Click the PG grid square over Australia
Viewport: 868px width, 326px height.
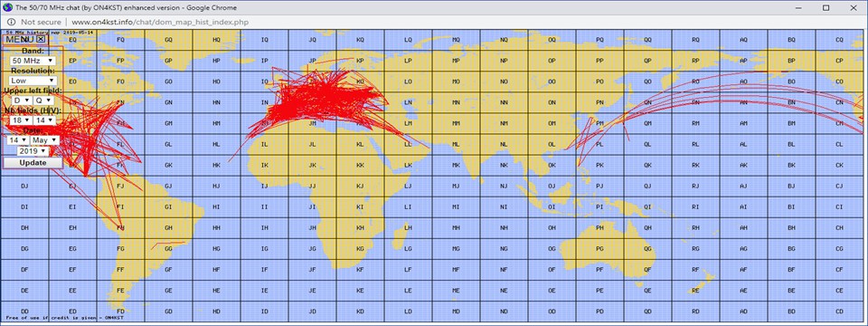coord(600,248)
